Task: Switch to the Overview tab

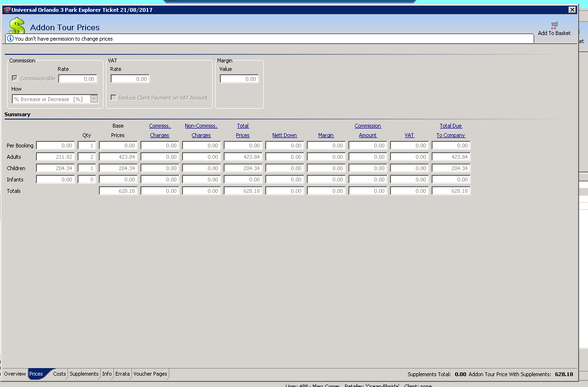Action: (15, 374)
